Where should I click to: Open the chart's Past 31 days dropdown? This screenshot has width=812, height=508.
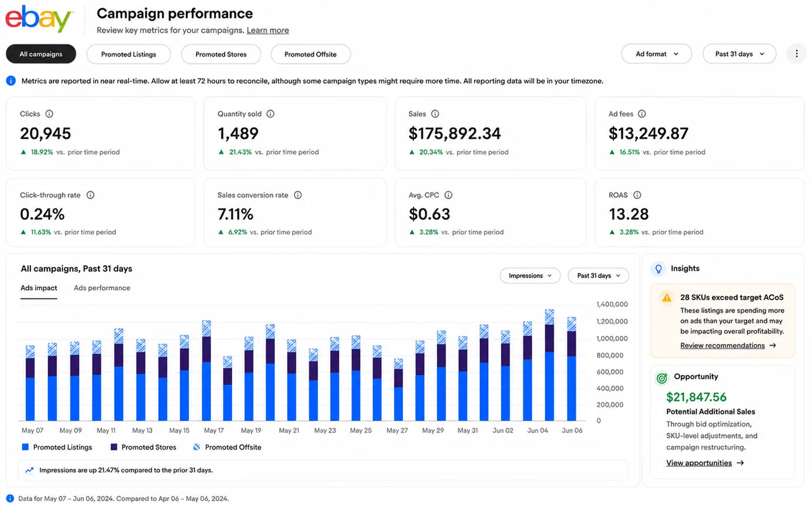coord(598,276)
